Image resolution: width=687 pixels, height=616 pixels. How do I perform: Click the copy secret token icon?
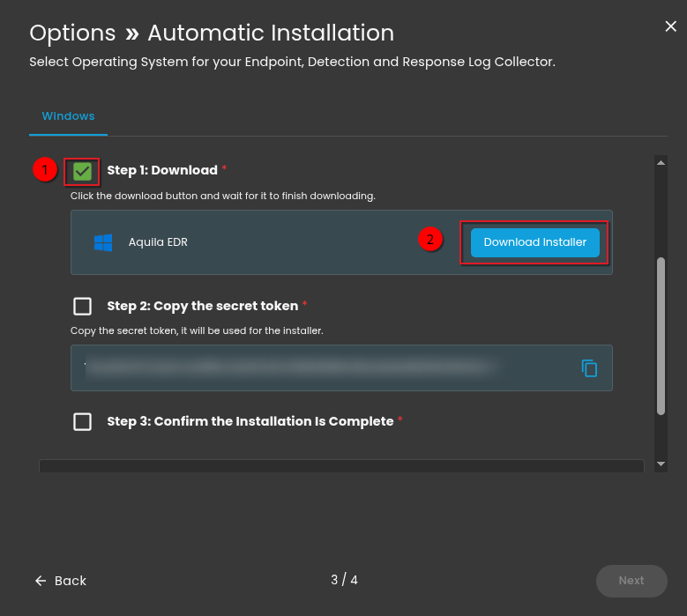coord(589,368)
